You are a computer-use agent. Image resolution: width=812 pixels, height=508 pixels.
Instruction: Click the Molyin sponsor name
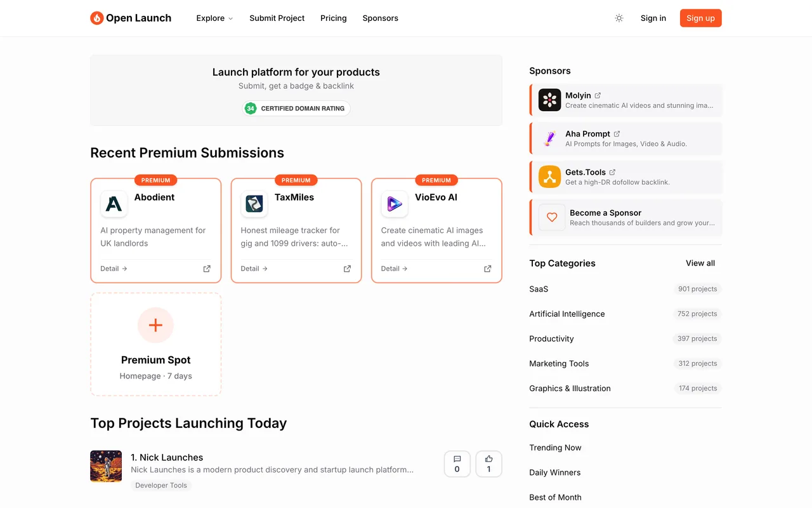(578, 96)
